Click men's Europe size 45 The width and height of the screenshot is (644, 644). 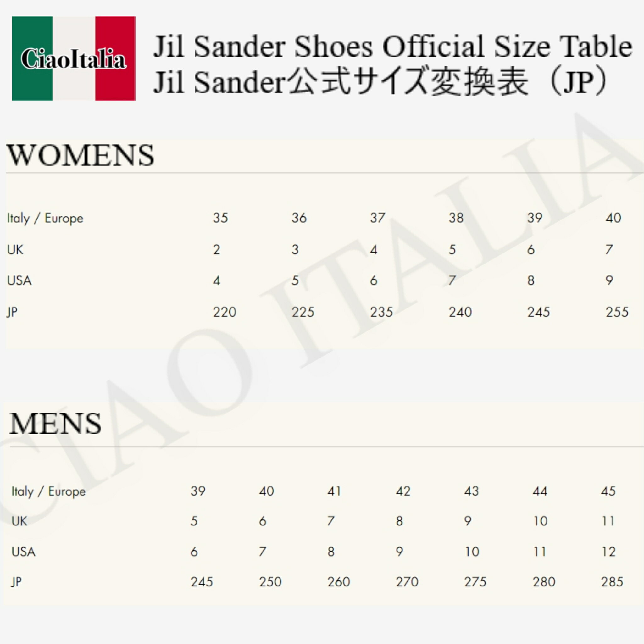(x=608, y=491)
